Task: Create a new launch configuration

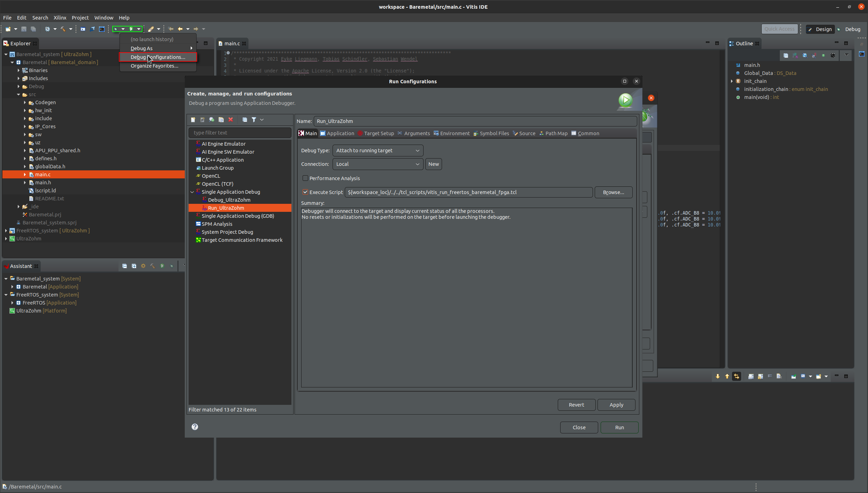Action: (193, 120)
